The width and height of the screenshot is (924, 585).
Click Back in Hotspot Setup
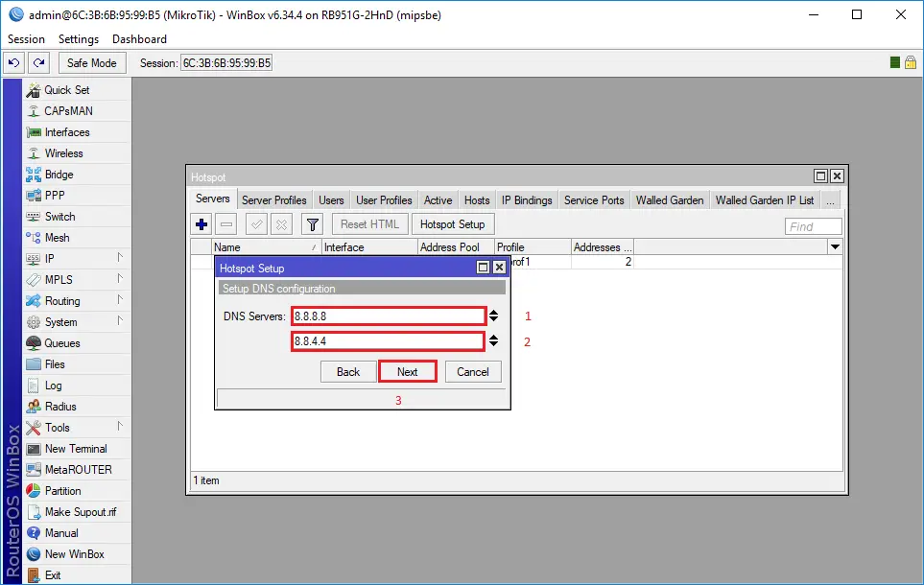point(348,372)
